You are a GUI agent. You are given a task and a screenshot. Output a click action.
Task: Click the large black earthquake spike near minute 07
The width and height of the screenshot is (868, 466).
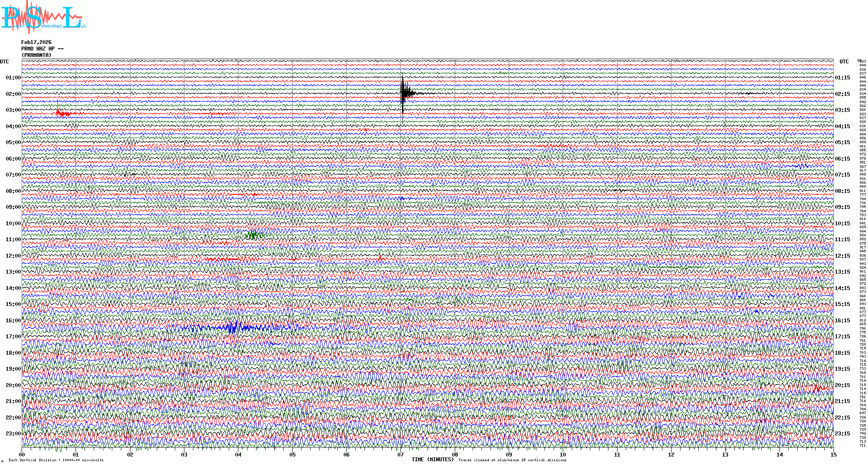pyautogui.click(x=403, y=93)
